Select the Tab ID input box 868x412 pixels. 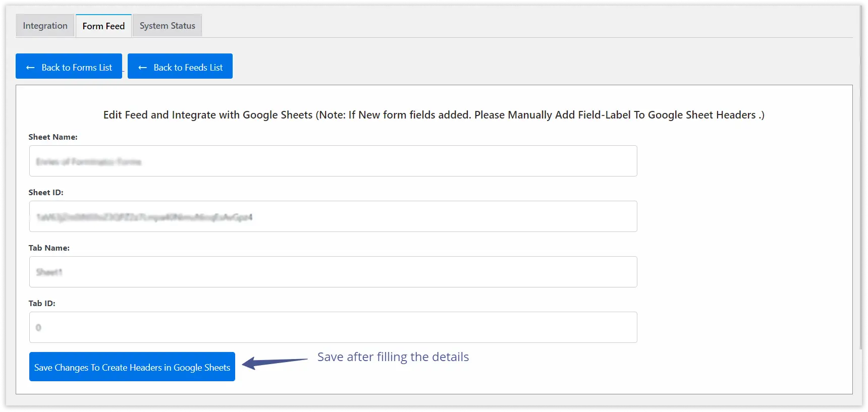tap(333, 328)
